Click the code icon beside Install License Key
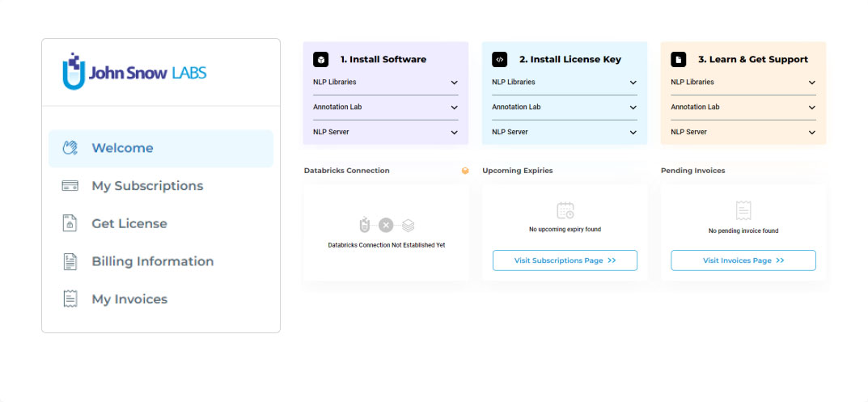Viewport: 868px width, 402px height. coord(499,59)
